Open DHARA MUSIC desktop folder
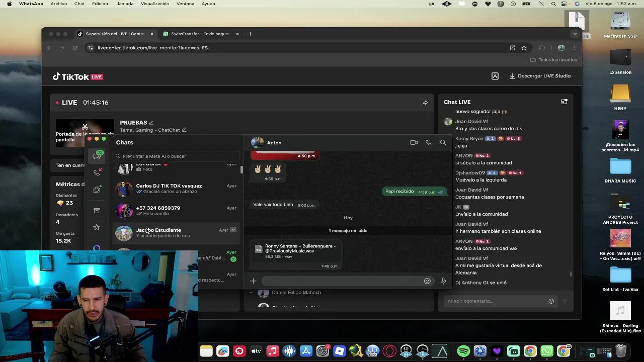The width and height of the screenshot is (644, 362). pos(620,170)
